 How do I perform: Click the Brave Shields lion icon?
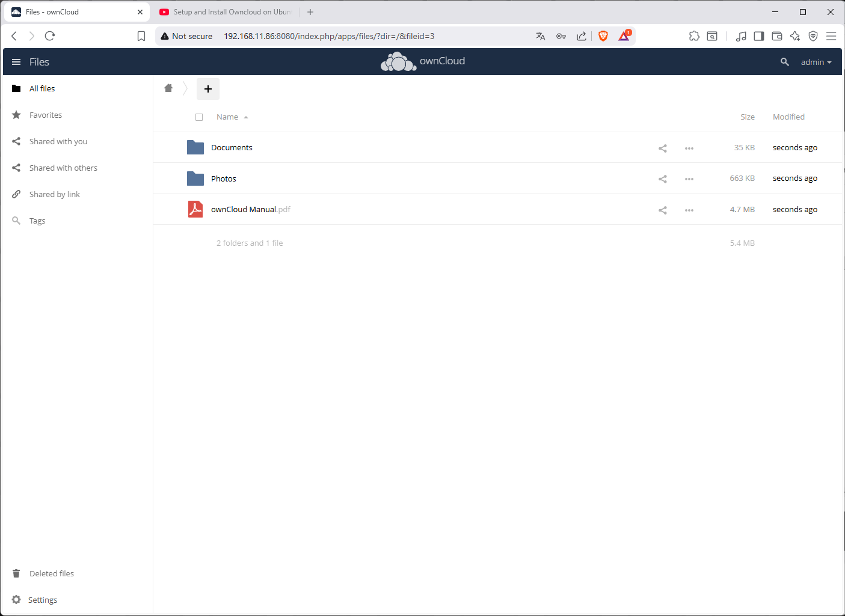(x=603, y=36)
